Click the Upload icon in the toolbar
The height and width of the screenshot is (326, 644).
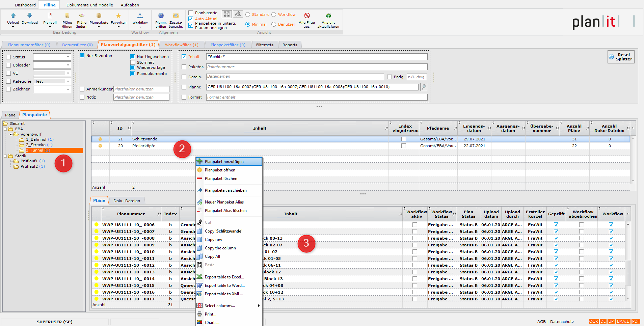tap(13, 16)
